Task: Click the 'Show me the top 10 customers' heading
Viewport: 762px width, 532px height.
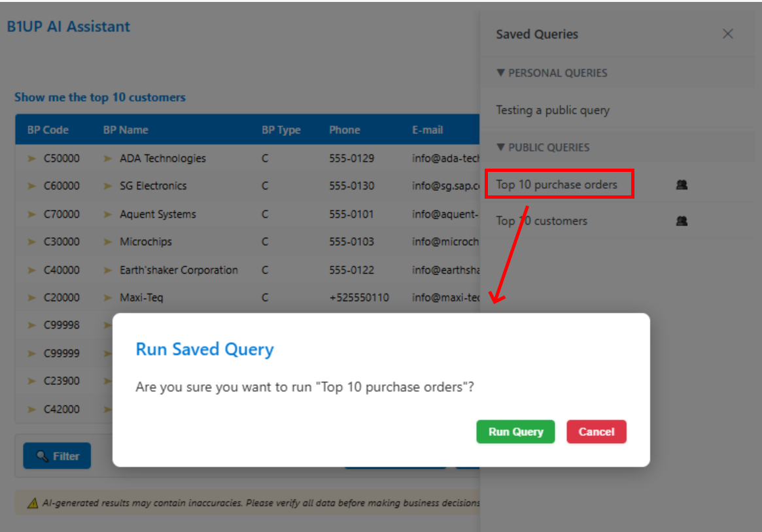Action: point(100,97)
